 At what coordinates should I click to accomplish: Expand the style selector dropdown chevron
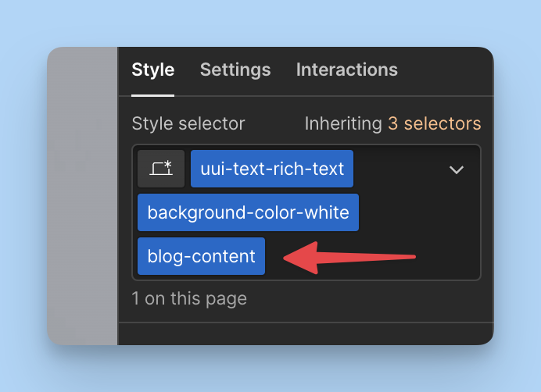click(457, 169)
